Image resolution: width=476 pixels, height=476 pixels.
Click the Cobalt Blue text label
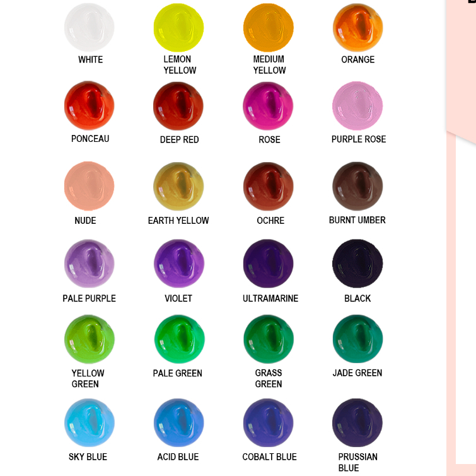click(270, 457)
